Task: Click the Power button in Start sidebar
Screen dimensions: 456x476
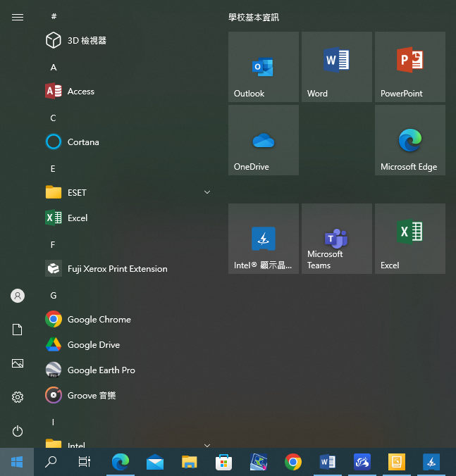Action: coord(18,431)
